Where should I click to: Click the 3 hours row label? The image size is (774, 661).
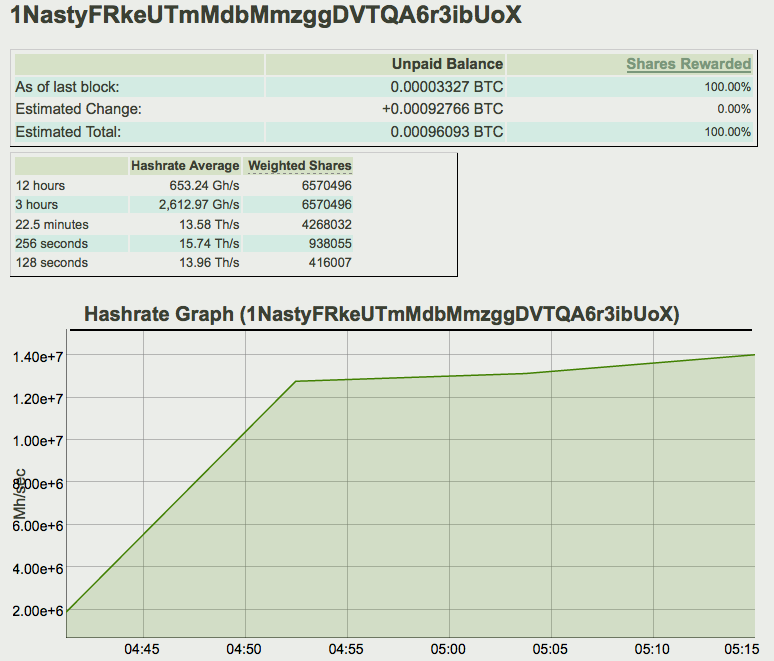(x=37, y=204)
